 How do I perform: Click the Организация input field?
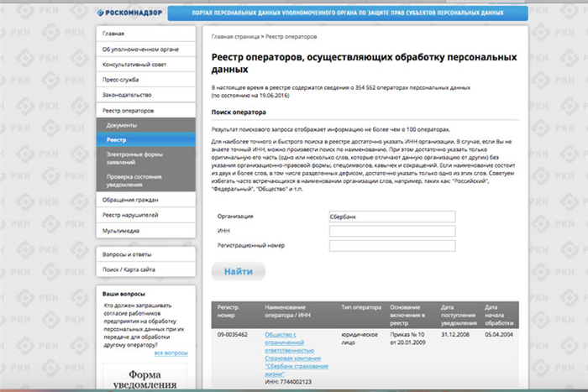click(392, 217)
